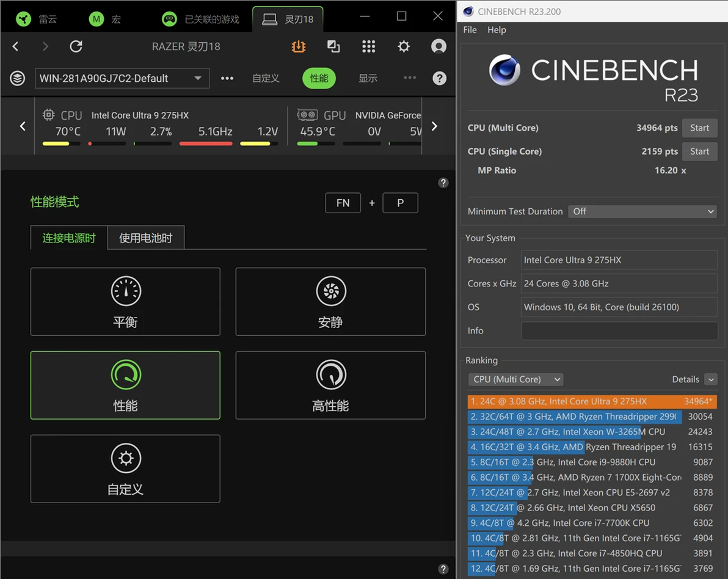This screenshot has height=579, width=728.
Task: Select ranking row Intel Xeon W-3265M
Action: coord(592,432)
